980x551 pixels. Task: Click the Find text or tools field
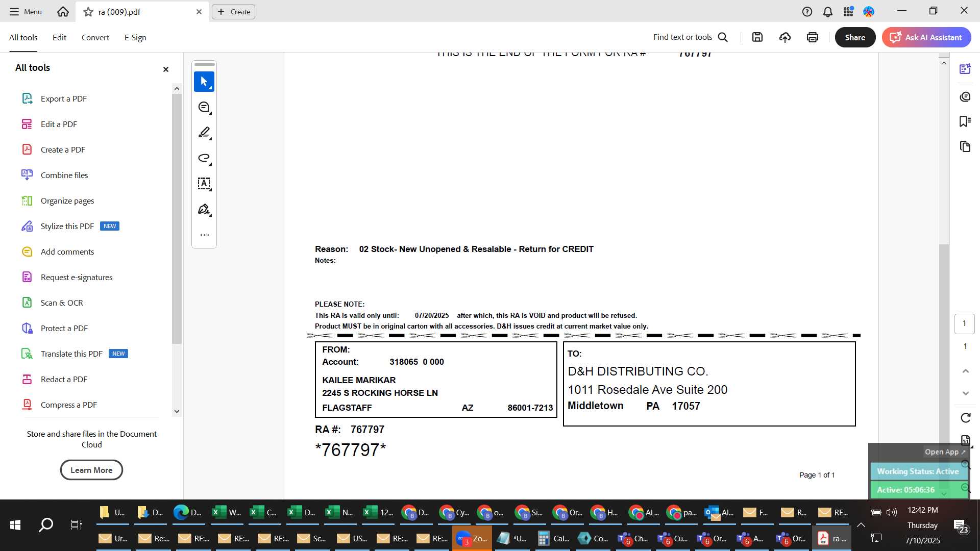pyautogui.click(x=682, y=37)
